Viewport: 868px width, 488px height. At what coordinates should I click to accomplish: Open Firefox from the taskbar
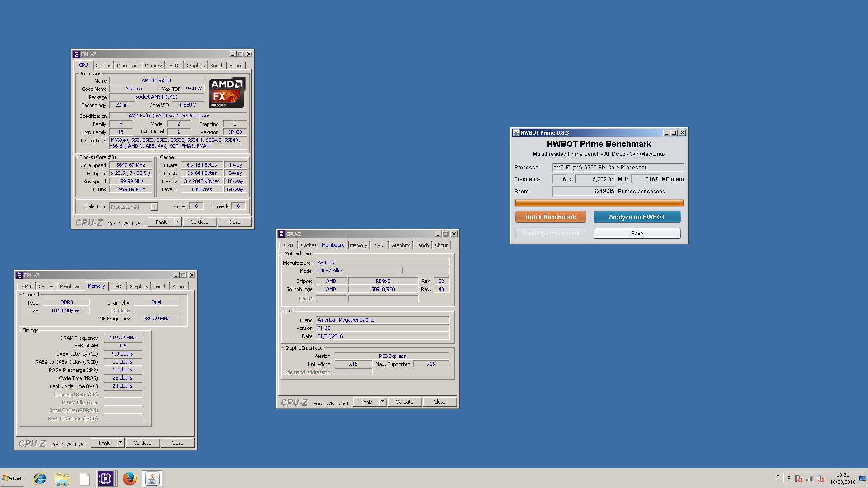(x=130, y=479)
